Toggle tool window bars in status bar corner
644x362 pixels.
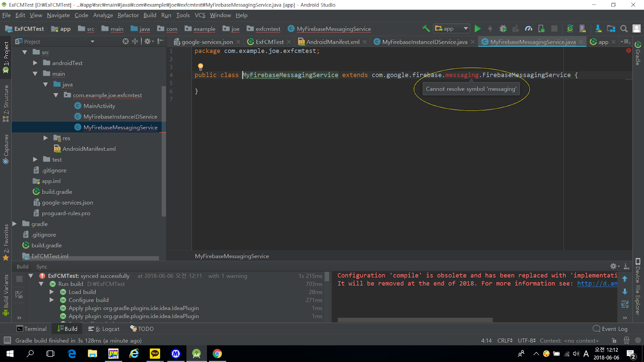7,340
